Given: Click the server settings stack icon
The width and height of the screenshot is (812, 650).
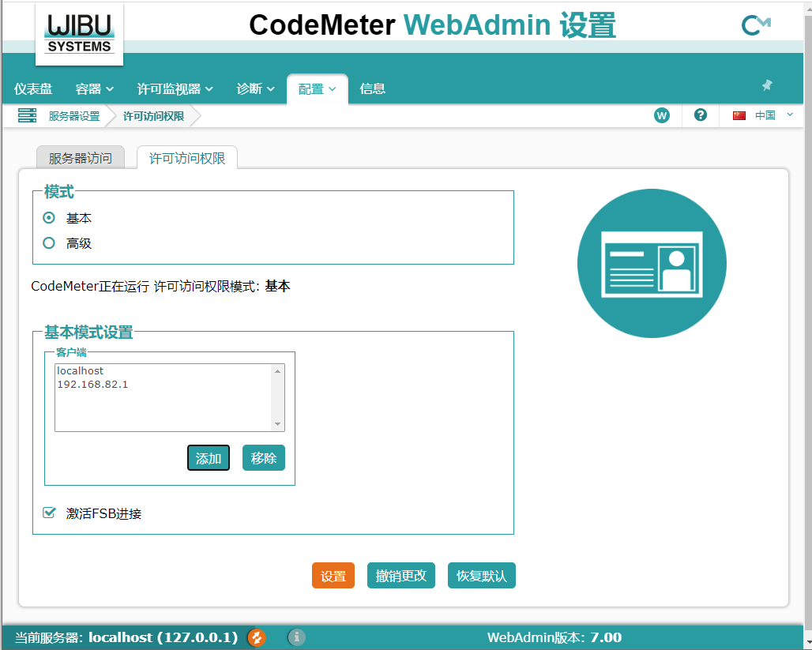Looking at the screenshot, I should [x=27, y=115].
